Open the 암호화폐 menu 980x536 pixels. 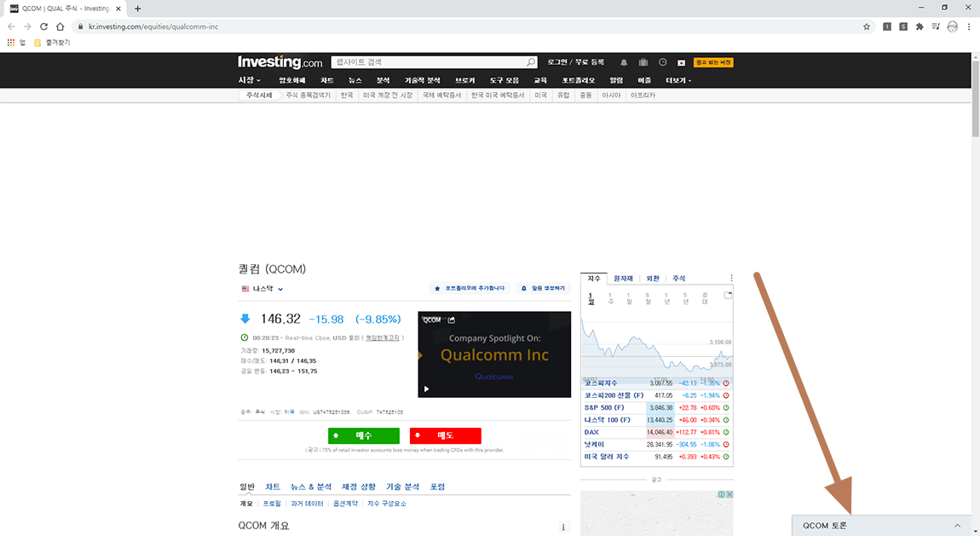[292, 81]
